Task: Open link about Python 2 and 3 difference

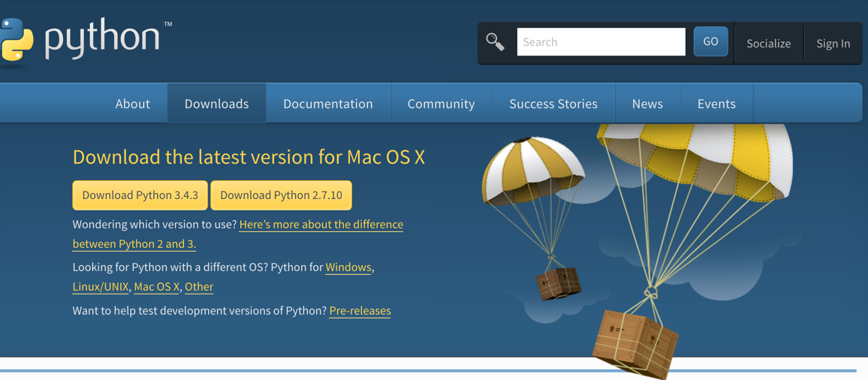Action: 321,225
